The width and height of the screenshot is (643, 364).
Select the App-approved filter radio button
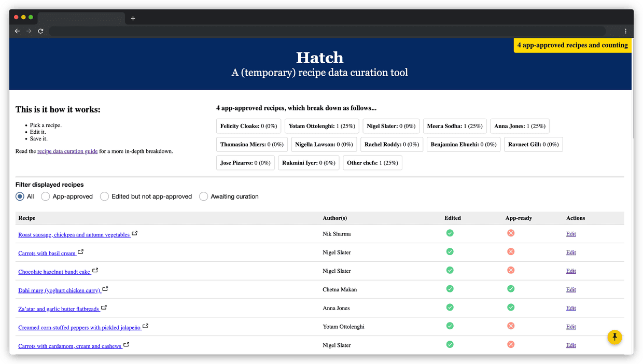click(x=46, y=197)
